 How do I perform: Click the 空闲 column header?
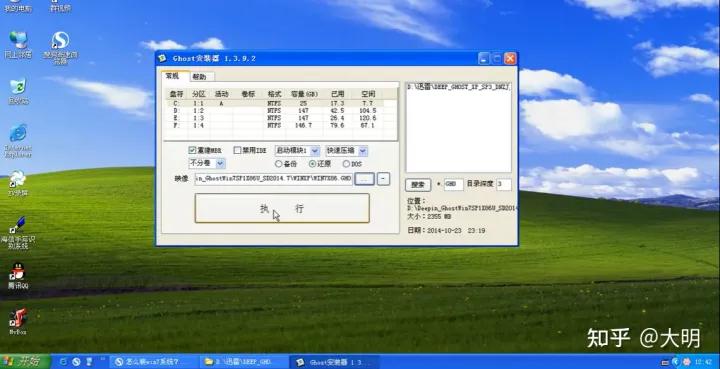(x=368, y=94)
